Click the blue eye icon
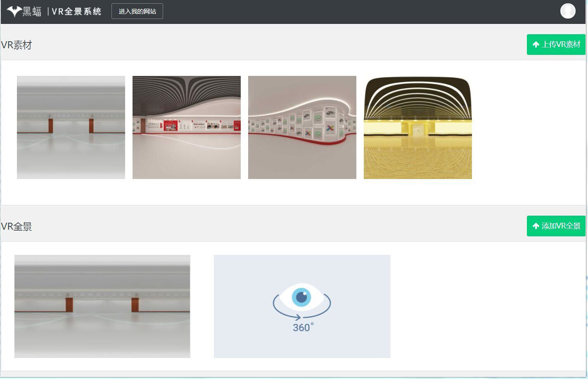This screenshot has width=588, height=379. click(x=302, y=297)
